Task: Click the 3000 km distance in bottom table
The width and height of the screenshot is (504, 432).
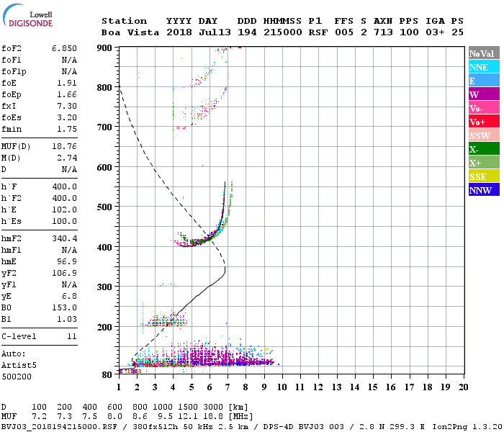Action: [x=213, y=408]
